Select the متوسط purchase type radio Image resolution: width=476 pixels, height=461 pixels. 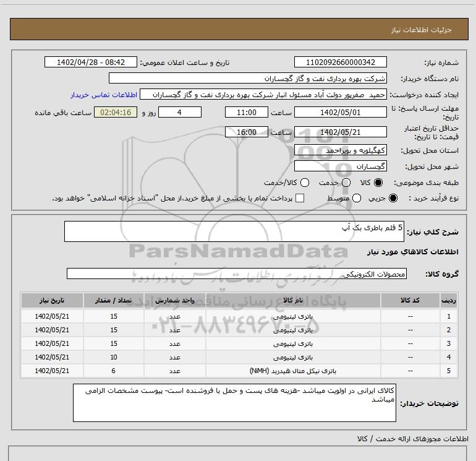[x=357, y=198]
